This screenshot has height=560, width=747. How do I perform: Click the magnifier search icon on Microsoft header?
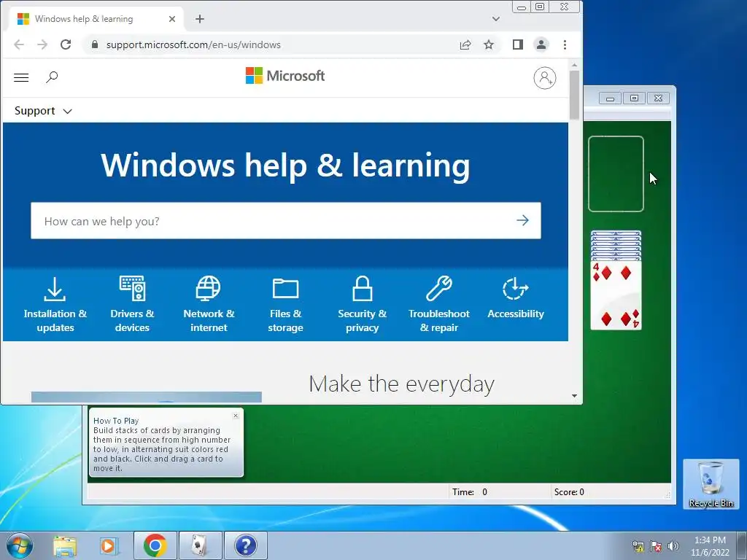(52, 77)
